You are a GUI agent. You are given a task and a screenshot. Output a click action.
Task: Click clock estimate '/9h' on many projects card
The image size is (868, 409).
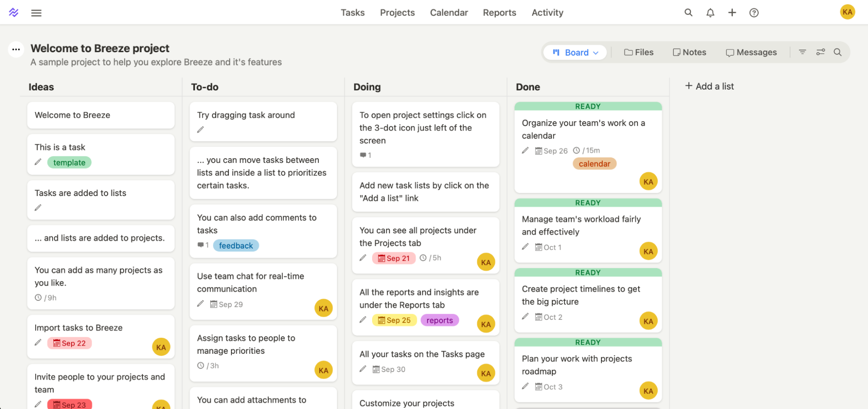point(46,298)
